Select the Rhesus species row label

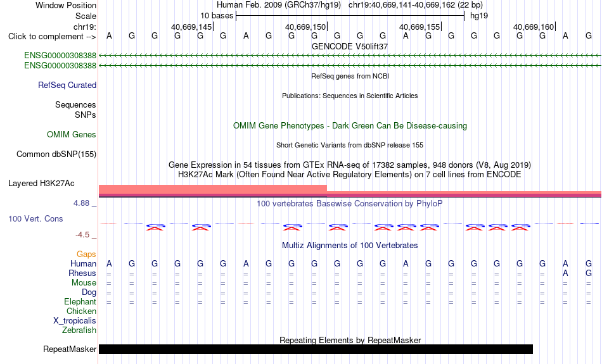coord(82,273)
